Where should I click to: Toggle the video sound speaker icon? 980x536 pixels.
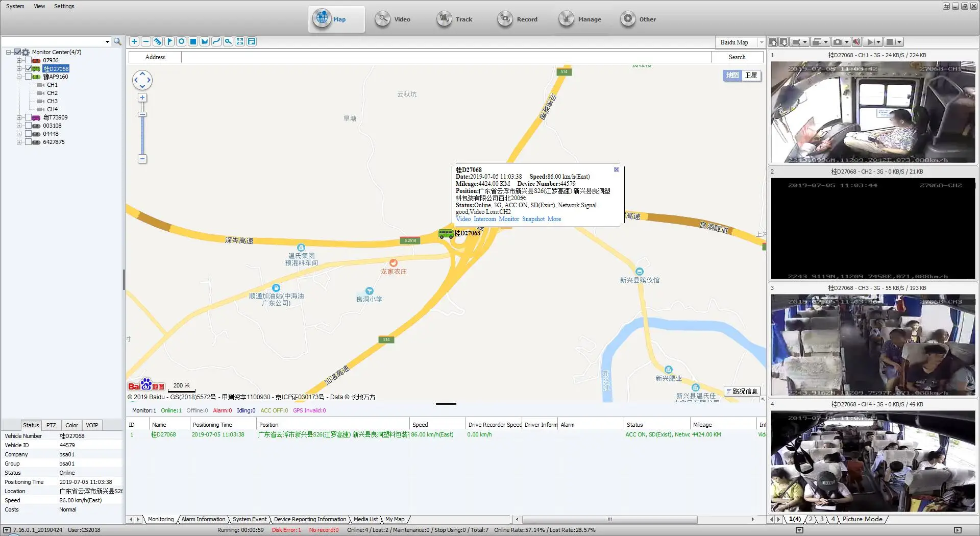point(856,42)
